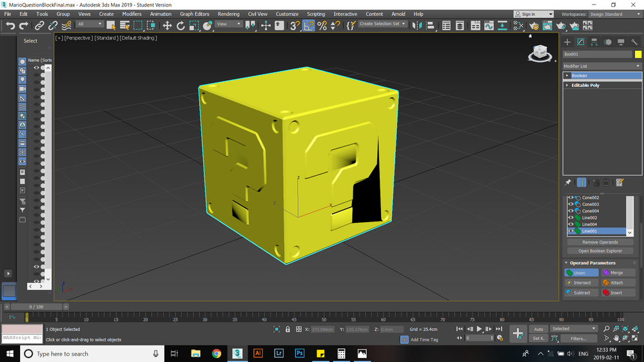The width and height of the screenshot is (644, 362).
Task: Click Configure Modifier Sets icon
Action: [x=620, y=182]
